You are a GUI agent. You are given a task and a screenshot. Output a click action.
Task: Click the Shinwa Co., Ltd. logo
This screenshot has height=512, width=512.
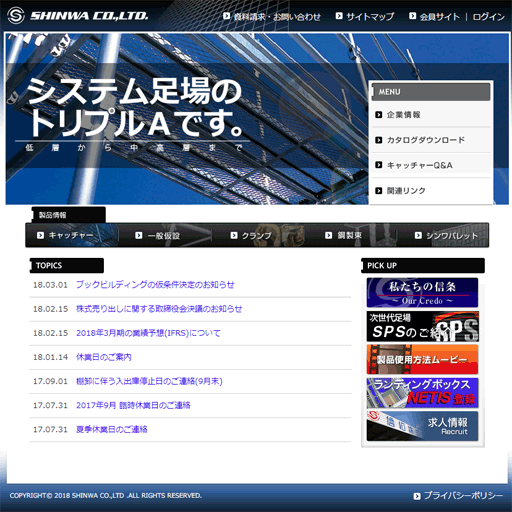78,16
